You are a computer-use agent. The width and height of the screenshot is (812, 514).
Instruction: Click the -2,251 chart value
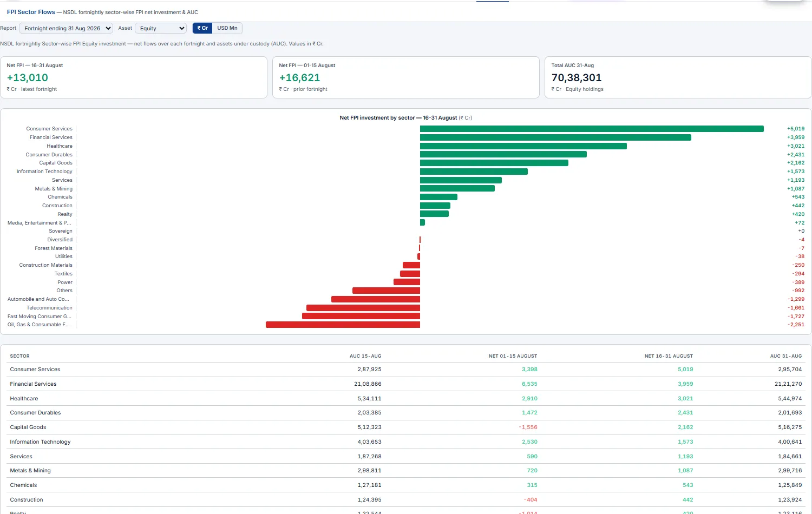(796, 325)
